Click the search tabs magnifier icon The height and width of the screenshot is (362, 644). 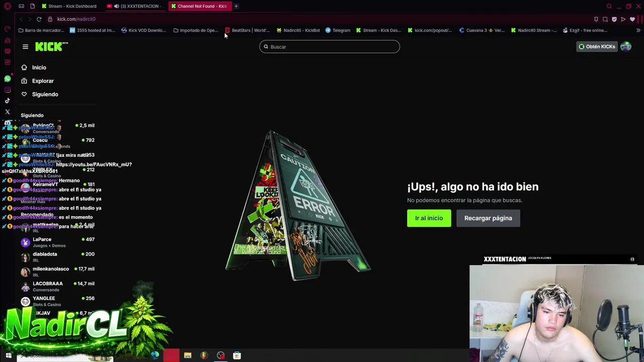609,6
